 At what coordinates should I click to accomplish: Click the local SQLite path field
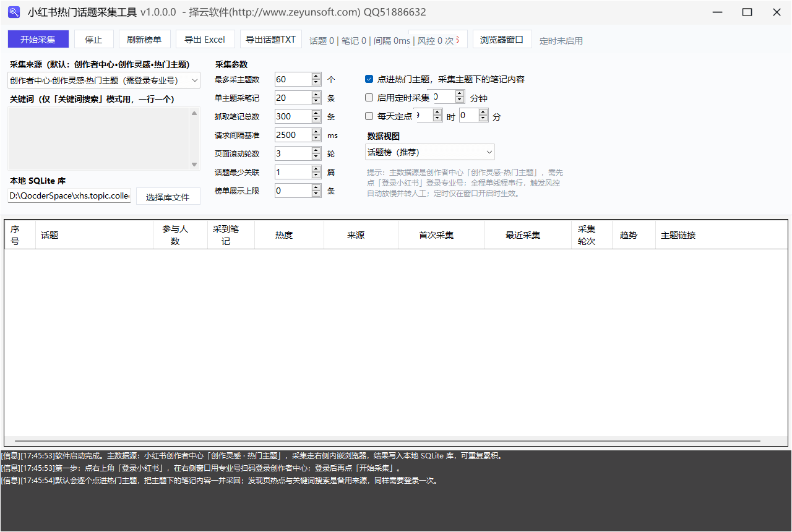click(69, 196)
